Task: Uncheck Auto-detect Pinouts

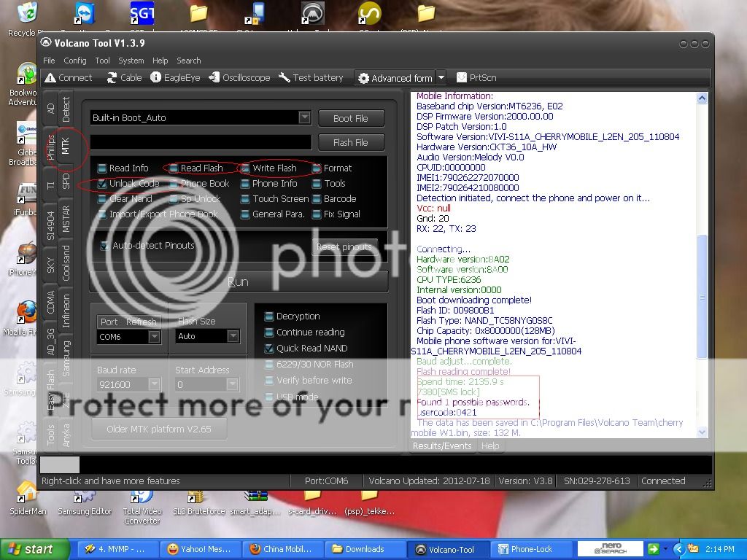Action: pyautogui.click(x=105, y=246)
